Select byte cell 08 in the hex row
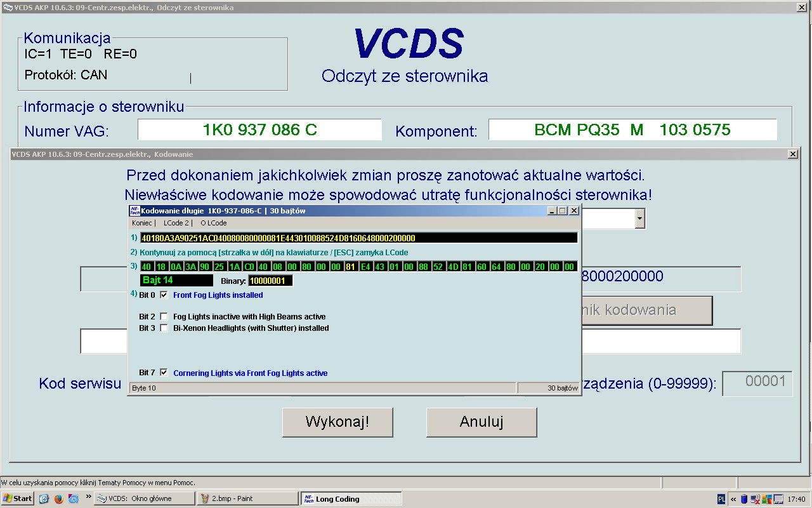 coord(278,267)
